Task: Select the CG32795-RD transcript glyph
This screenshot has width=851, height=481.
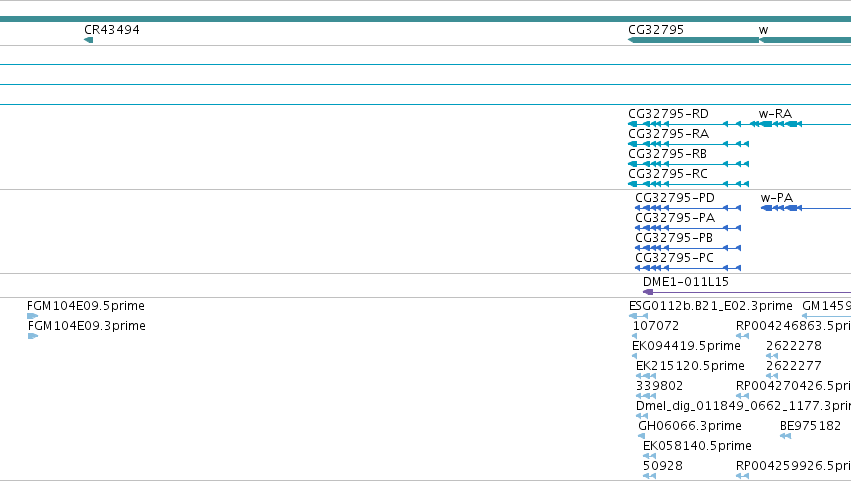Action: [684, 124]
